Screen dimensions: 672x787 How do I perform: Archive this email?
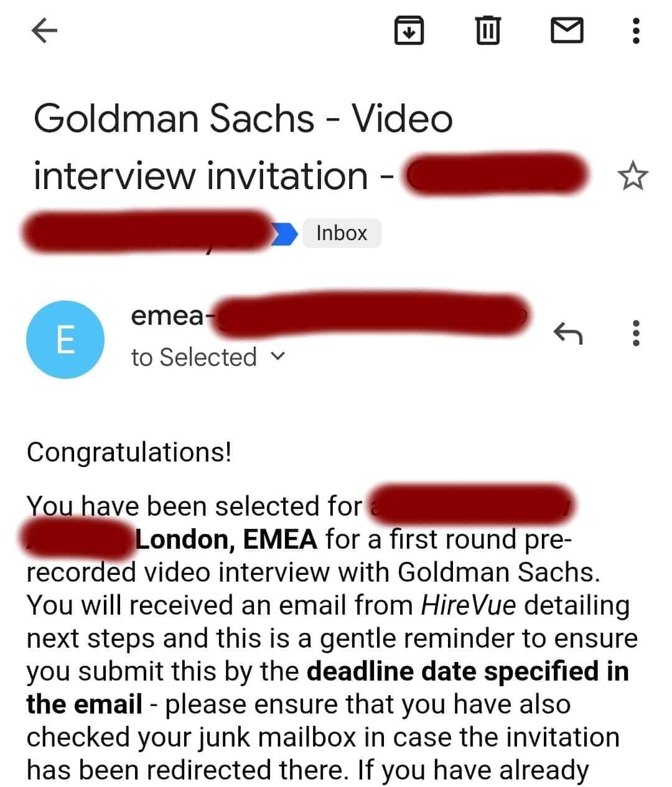tap(409, 30)
